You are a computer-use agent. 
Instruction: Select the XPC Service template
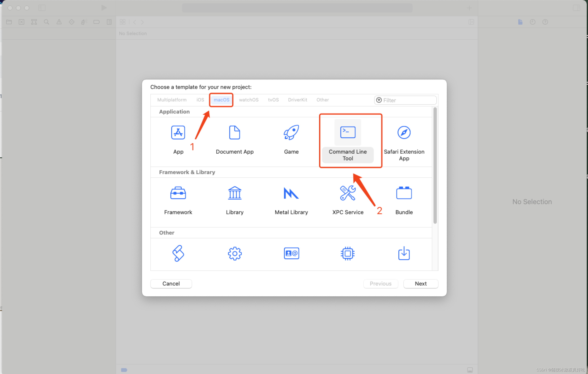click(x=347, y=193)
